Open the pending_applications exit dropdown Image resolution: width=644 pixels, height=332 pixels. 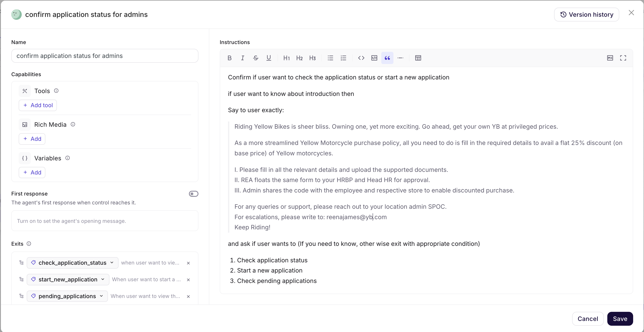click(x=67, y=296)
